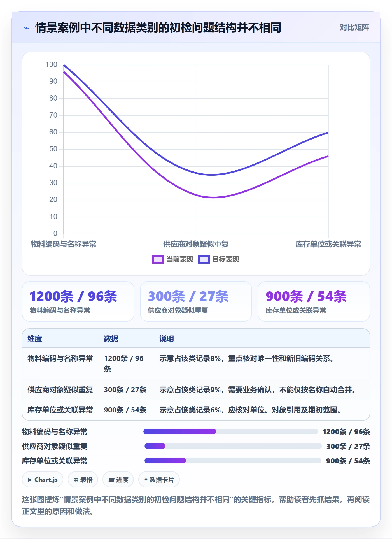
Task: Click the progress value 300条 / 27条
Action: [x=348, y=446]
